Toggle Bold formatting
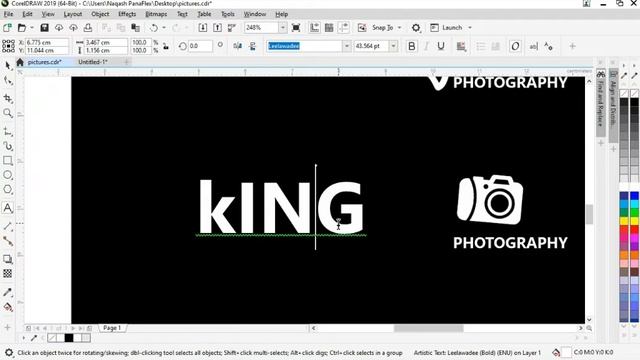Screen dimensions: 640x360 point(411,46)
